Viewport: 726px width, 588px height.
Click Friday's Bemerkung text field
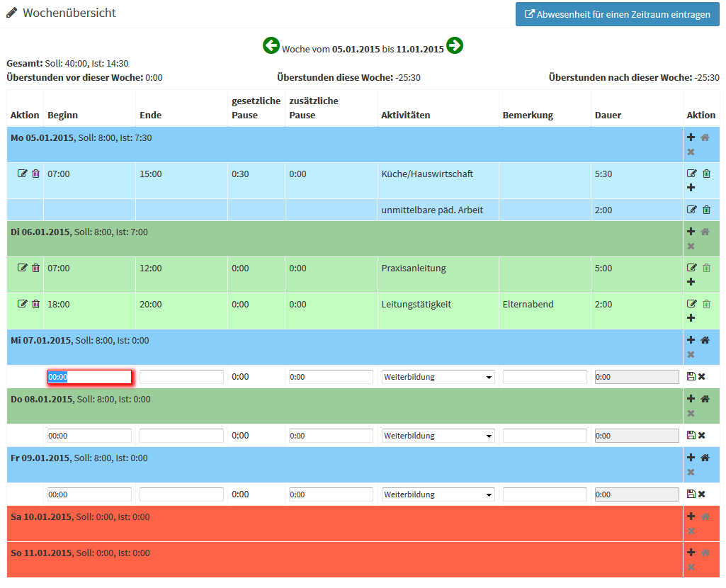(545, 494)
